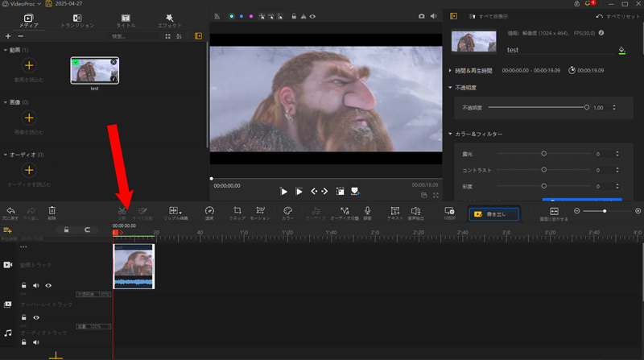Image resolution: width=644 pixels, height=360 pixels.
Task: Click the preview volume speaker icon
Action: [x=433, y=16]
